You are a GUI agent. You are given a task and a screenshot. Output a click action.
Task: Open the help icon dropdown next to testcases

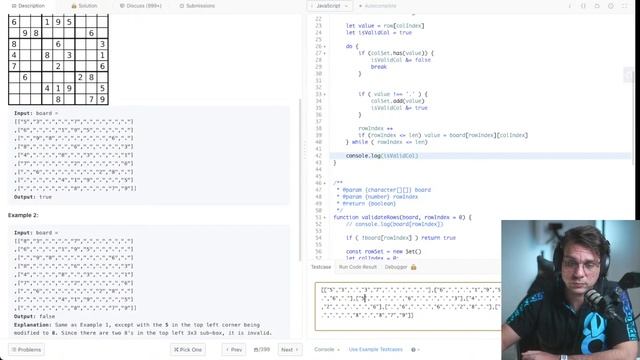[x=416, y=350]
